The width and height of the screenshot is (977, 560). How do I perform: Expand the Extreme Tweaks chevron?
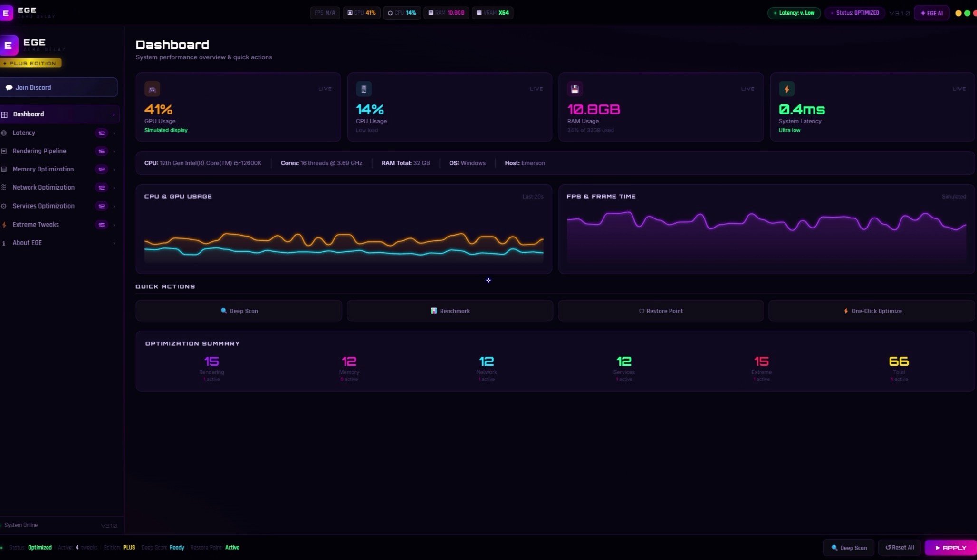(x=114, y=225)
